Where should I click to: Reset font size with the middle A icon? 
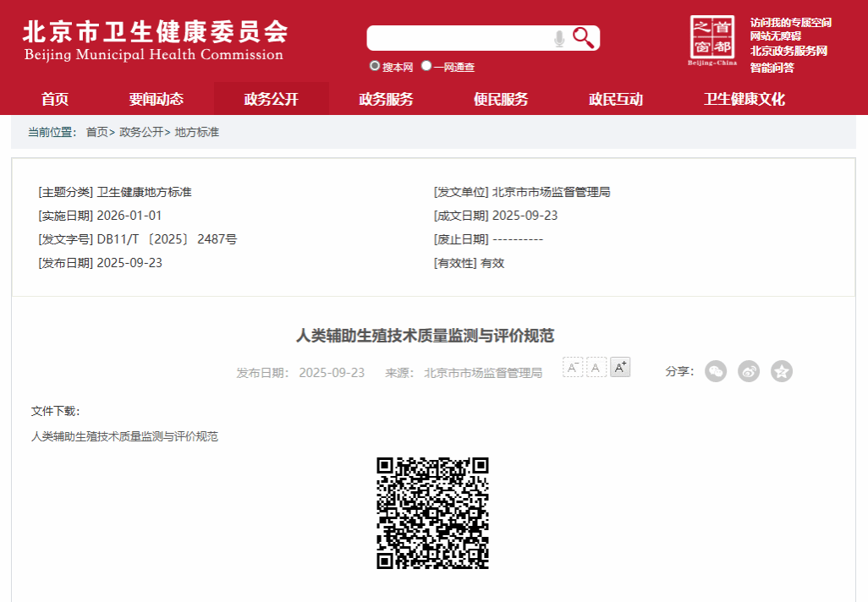coord(596,367)
